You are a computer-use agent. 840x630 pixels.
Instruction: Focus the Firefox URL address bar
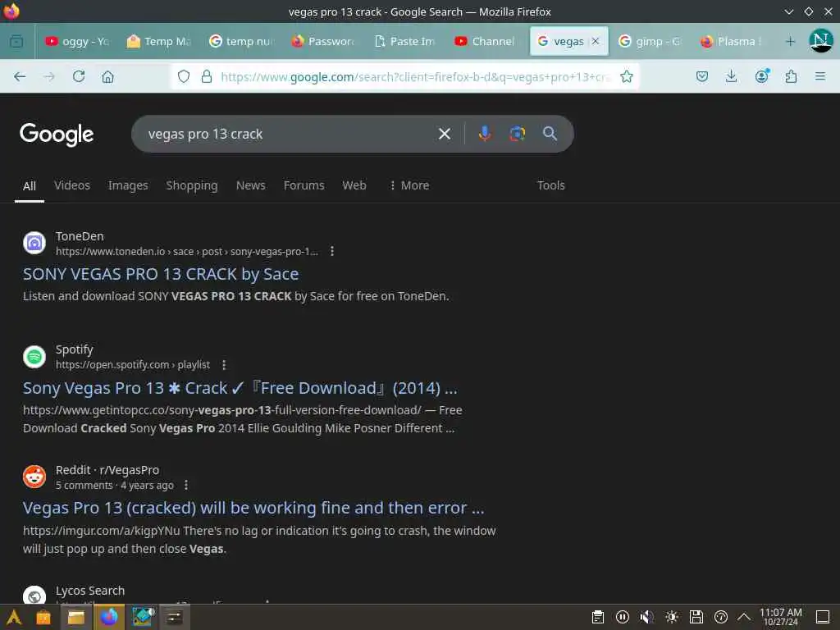coord(416,76)
